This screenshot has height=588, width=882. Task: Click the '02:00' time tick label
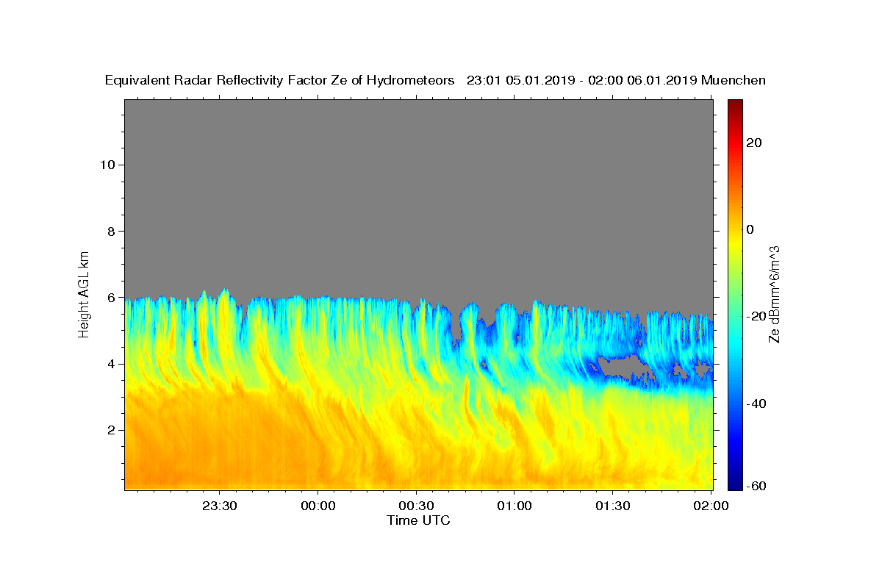711,506
